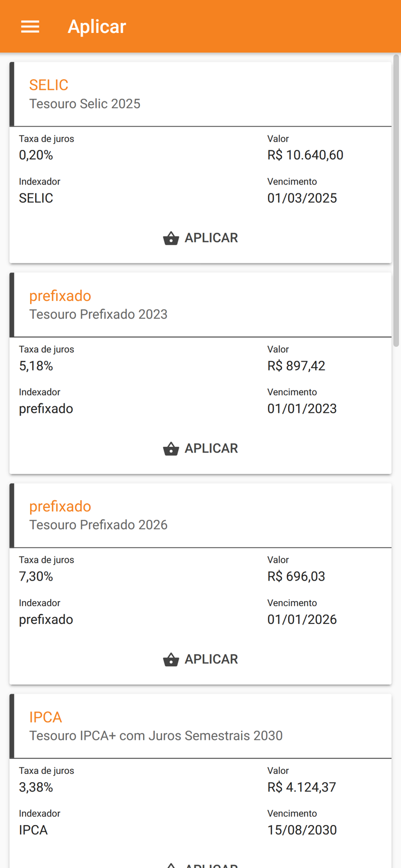Open Tesouro IPCA+ com Juros Semestrais 2030
401x868 pixels.
point(156,735)
